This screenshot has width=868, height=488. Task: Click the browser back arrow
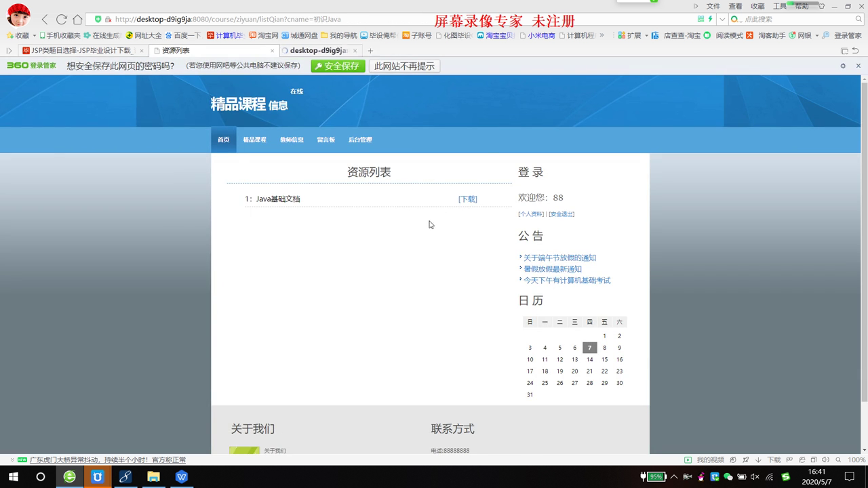(x=45, y=19)
